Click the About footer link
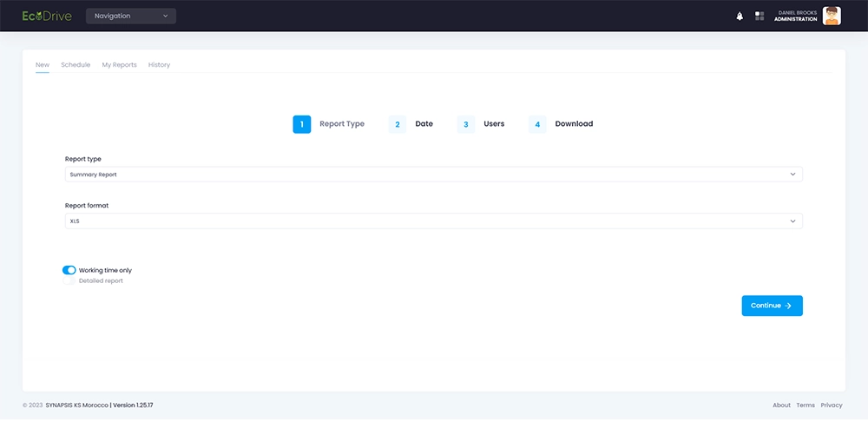The image size is (868, 422). [x=781, y=406]
